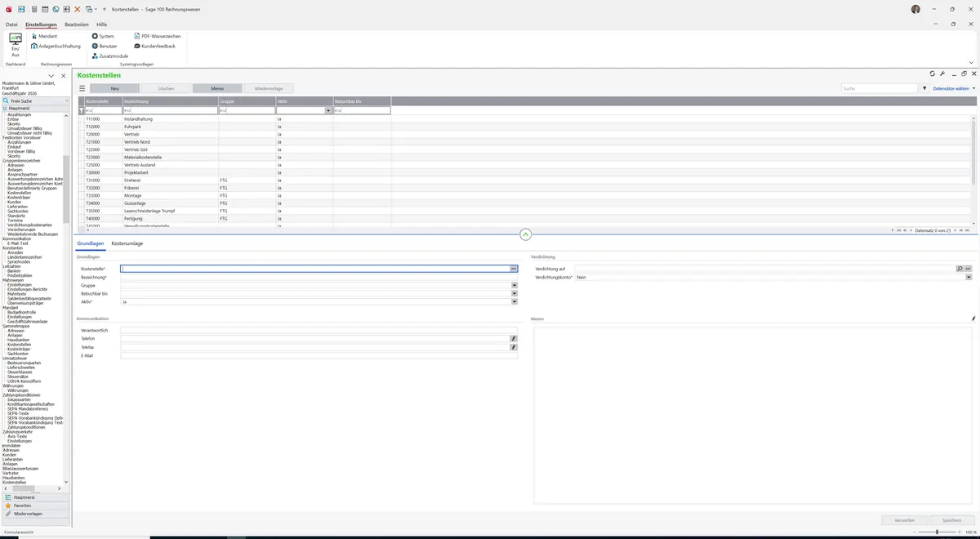This screenshot has width=980, height=539.
Task: Open the user profile avatar in the title bar
Action: pyautogui.click(x=915, y=9)
